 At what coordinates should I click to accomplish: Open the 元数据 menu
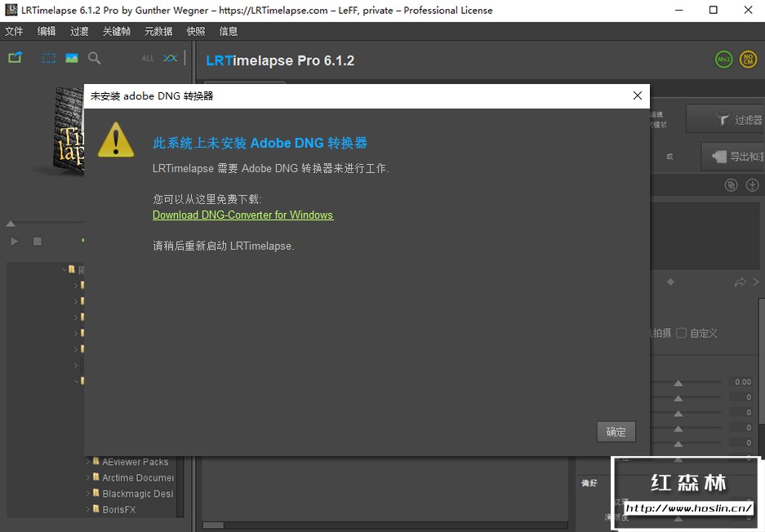[x=158, y=31]
